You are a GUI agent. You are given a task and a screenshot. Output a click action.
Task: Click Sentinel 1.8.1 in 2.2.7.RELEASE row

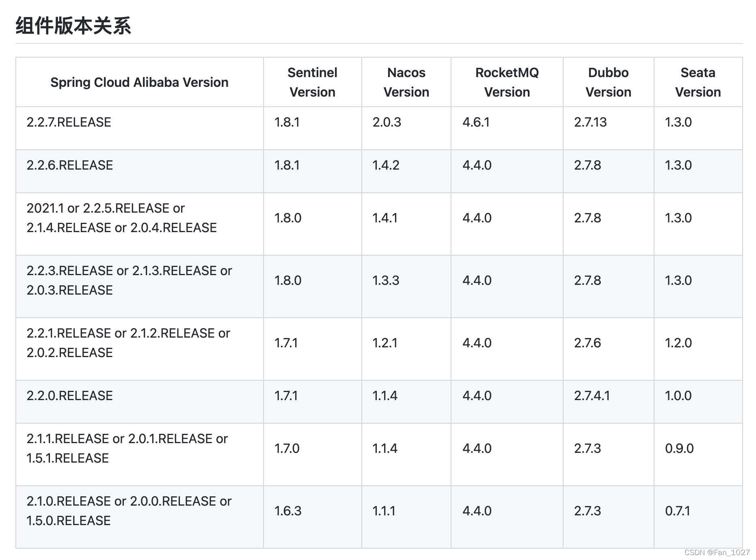(x=287, y=122)
